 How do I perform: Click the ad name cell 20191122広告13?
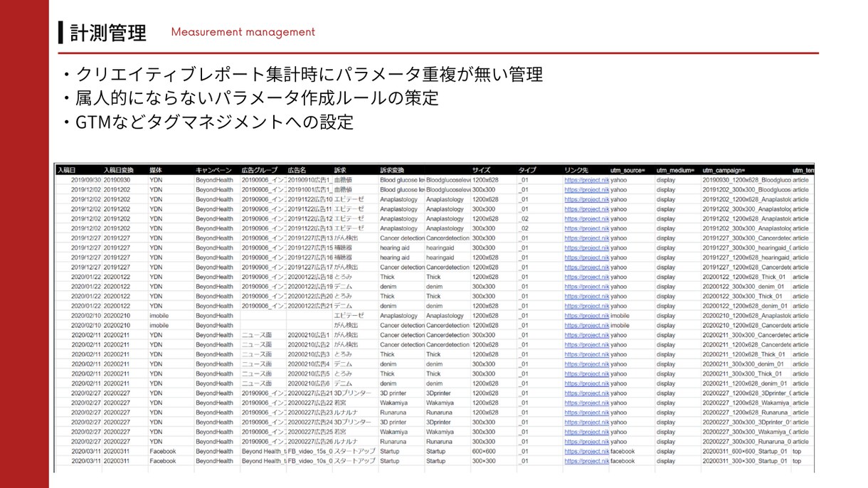310,228
